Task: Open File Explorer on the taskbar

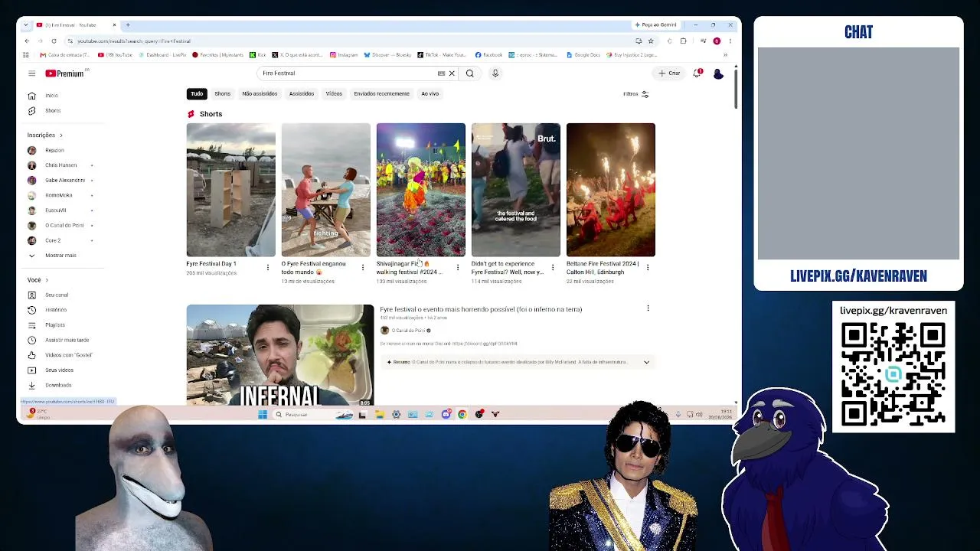Action: point(379,415)
